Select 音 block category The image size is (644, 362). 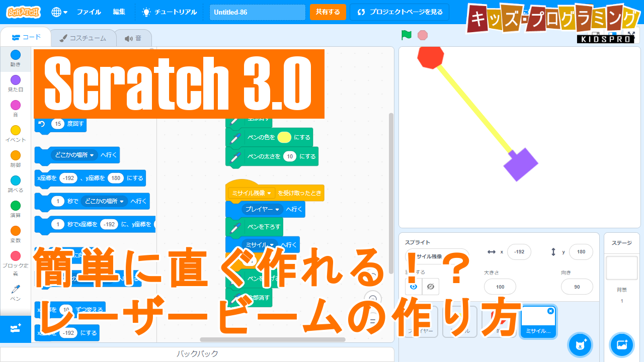[x=16, y=109]
